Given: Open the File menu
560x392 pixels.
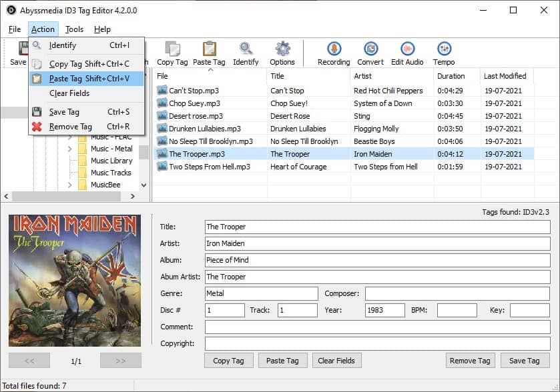Looking at the screenshot, I should click(x=15, y=29).
